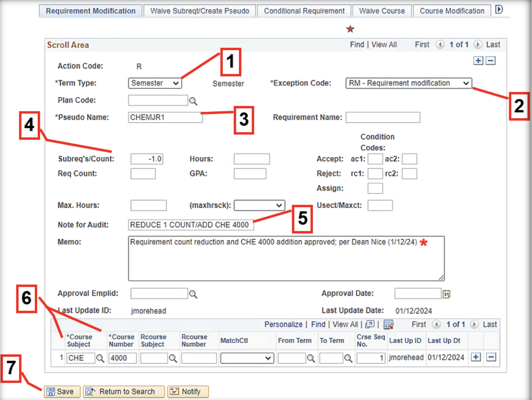Delete the current Scroll Area row
This screenshot has height=400, width=532.
[x=491, y=61]
